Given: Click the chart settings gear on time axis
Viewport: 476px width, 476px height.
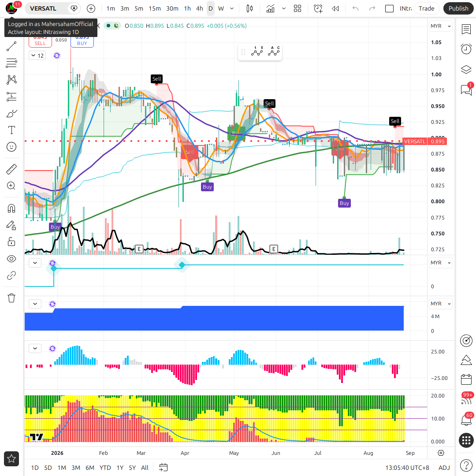Looking at the screenshot, I should click(441, 453).
